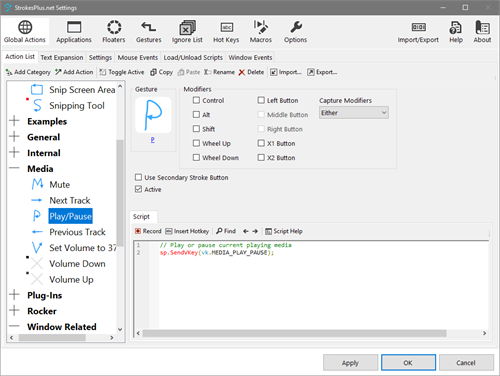500x376 pixels.
Task: Open the Ignore List section
Action: click(187, 32)
